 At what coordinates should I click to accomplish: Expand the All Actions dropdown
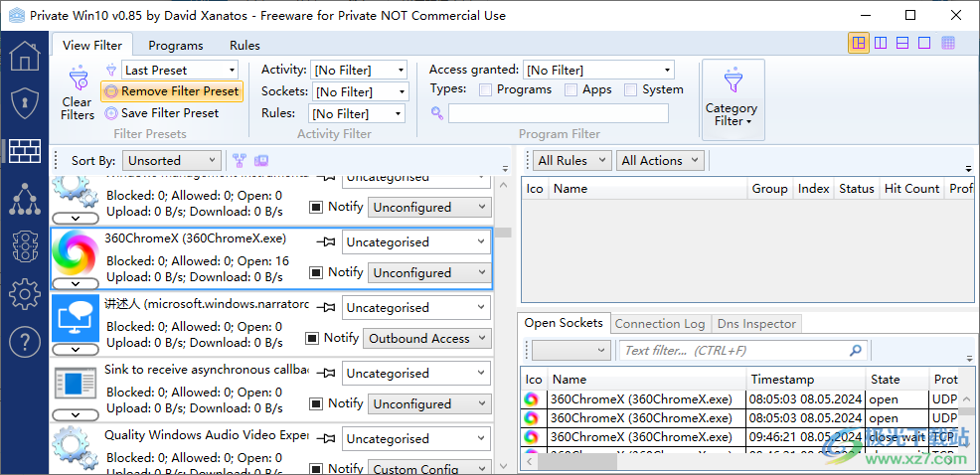(x=659, y=161)
